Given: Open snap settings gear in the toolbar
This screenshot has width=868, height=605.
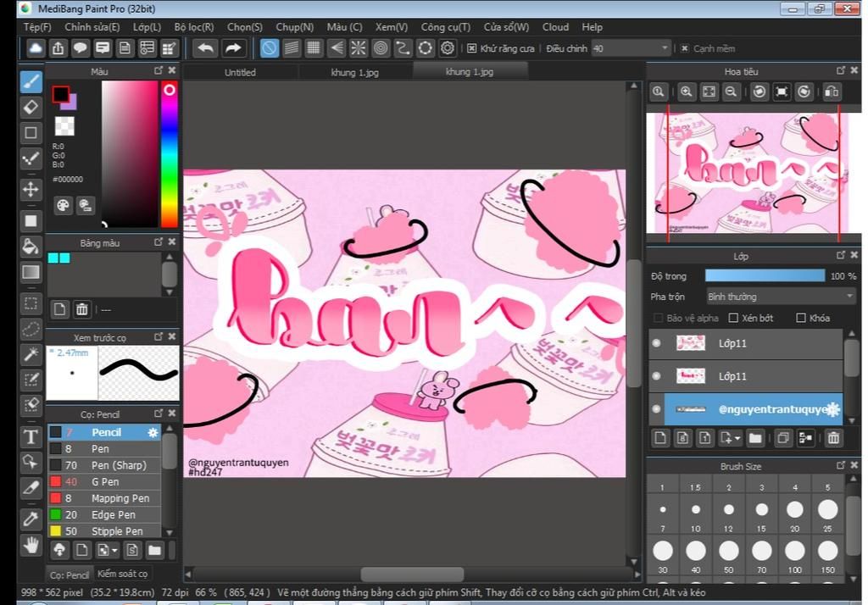Looking at the screenshot, I should 448,48.
